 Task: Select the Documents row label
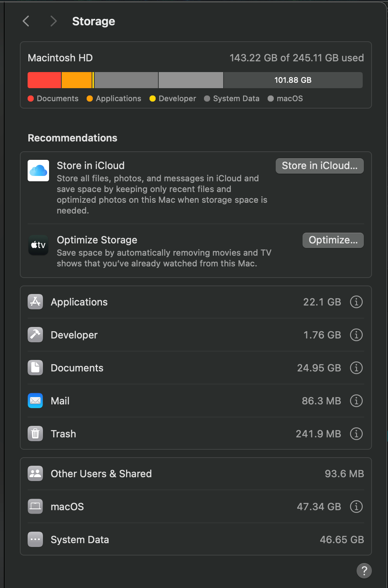tap(77, 368)
